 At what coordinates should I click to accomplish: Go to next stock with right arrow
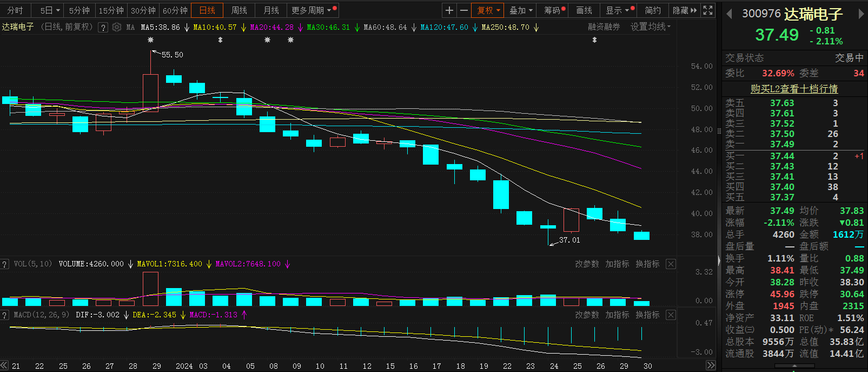861,14
